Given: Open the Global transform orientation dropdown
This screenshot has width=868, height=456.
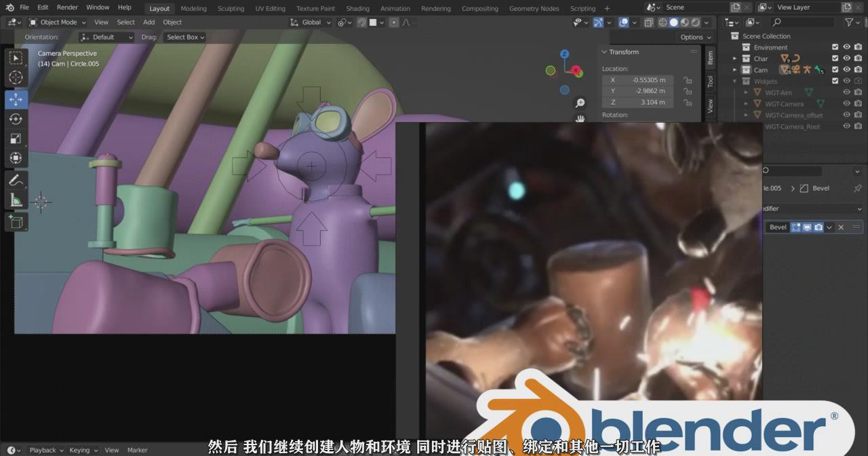Looking at the screenshot, I should pos(311,22).
